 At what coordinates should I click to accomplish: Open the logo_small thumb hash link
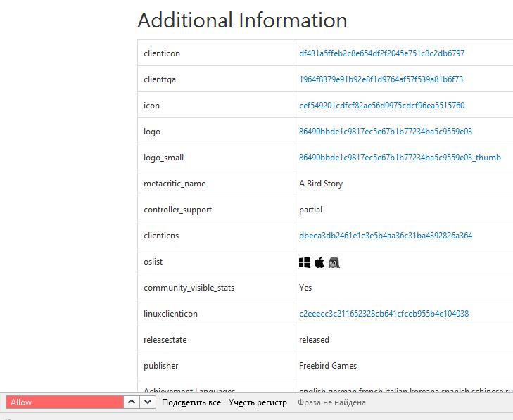pos(400,158)
